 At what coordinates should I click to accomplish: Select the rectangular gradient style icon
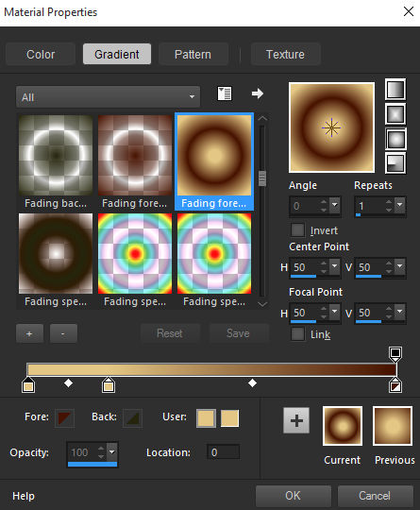click(395, 114)
